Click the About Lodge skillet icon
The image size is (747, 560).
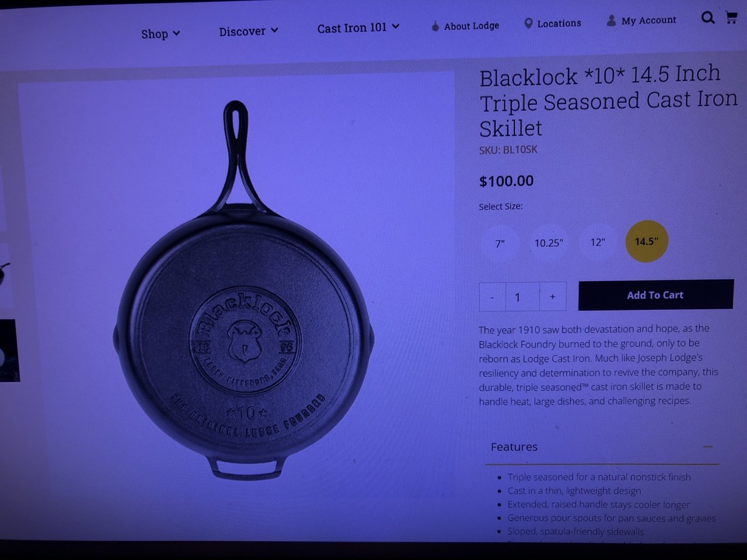coord(435,26)
